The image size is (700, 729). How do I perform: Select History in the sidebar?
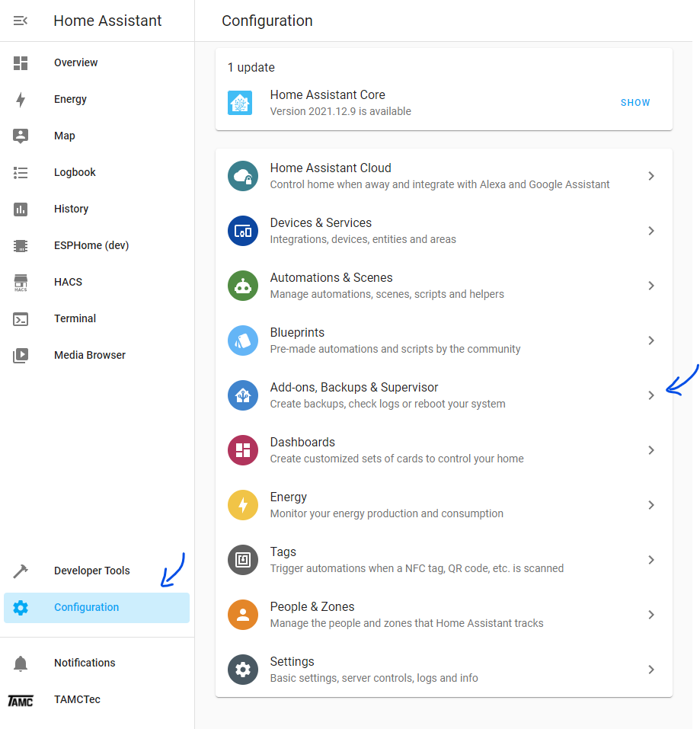[71, 209]
